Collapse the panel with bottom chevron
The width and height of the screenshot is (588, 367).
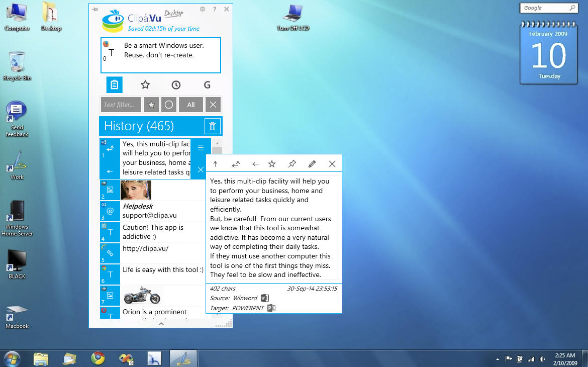[161, 323]
